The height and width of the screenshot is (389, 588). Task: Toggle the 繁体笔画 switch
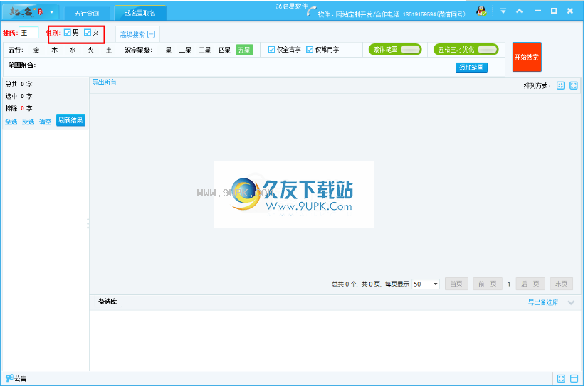coord(395,50)
